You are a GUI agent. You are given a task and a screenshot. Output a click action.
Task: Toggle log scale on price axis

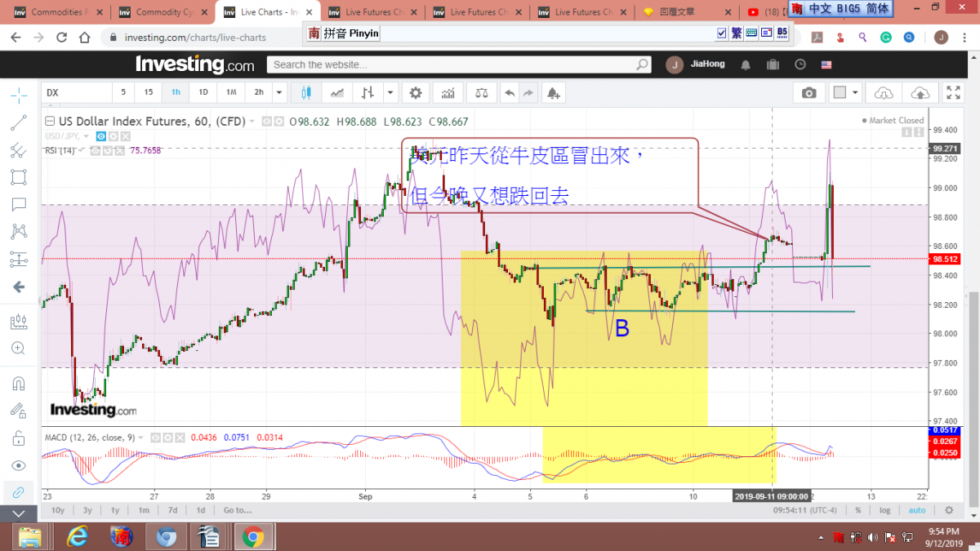pos(885,510)
